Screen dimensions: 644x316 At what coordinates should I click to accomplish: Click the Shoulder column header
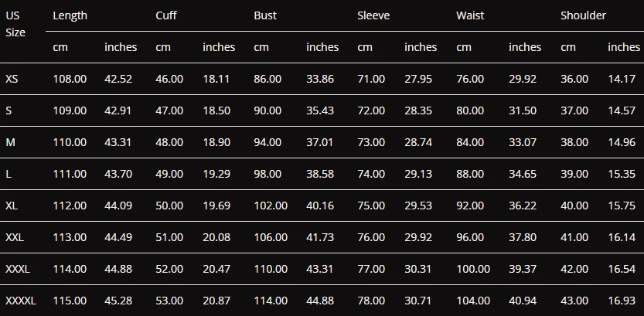[x=583, y=15]
